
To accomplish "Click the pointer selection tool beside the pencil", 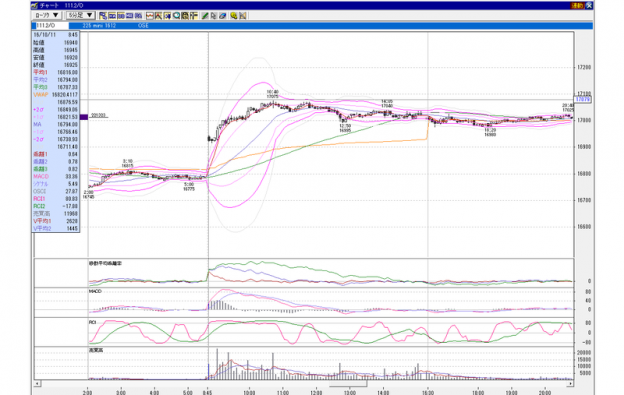I will tap(214, 16).
